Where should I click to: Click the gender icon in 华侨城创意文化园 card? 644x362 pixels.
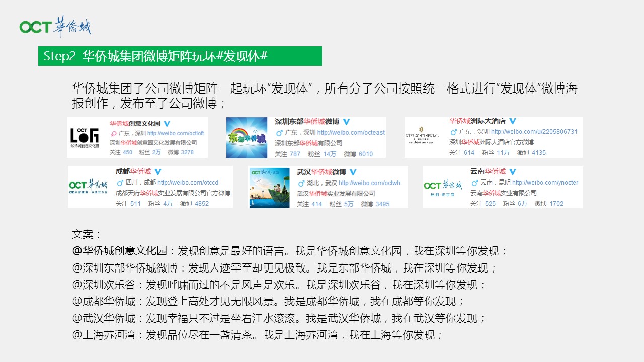pyautogui.click(x=113, y=134)
